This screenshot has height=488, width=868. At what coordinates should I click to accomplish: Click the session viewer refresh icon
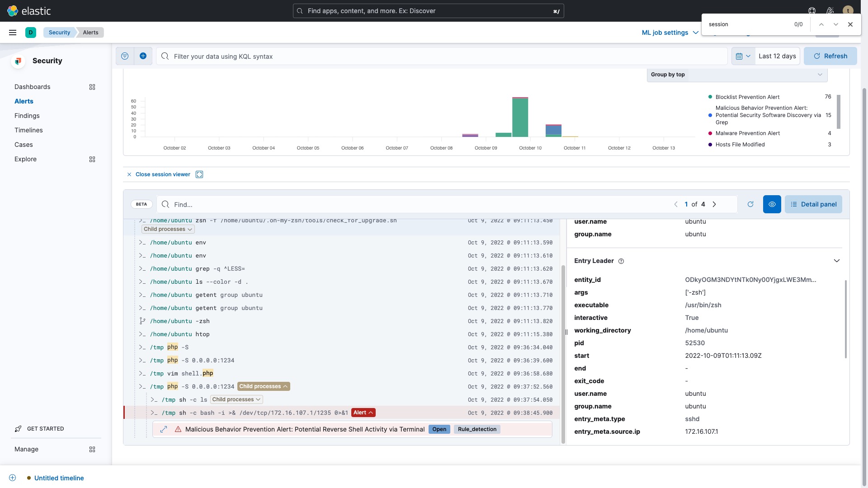pyautogui.click(x=750, y=204)
